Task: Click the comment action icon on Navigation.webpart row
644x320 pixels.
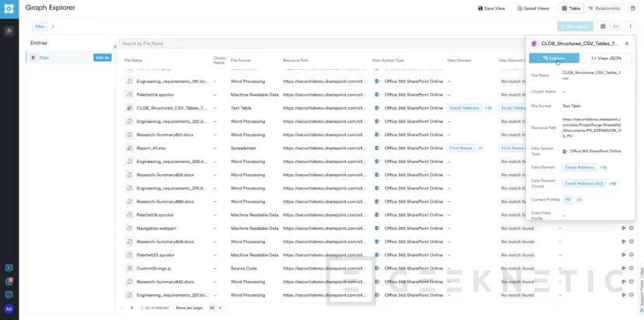Action: click(x=632, y=228)
